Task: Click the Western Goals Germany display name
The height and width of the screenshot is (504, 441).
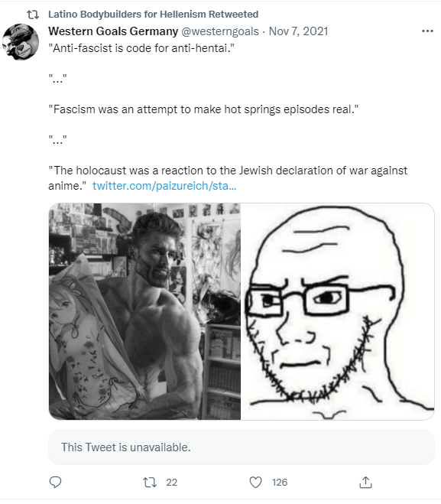Action: click(x=113, y=31)
